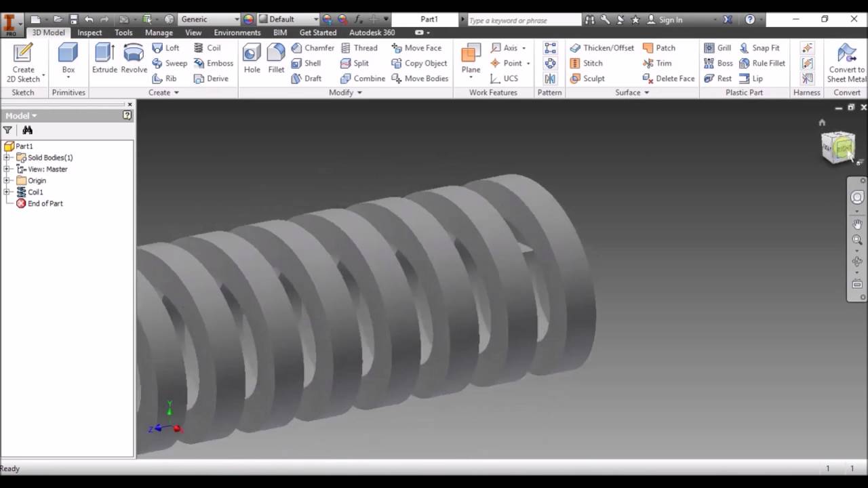Open the Tools ribbon tab

tap(123, 33)
